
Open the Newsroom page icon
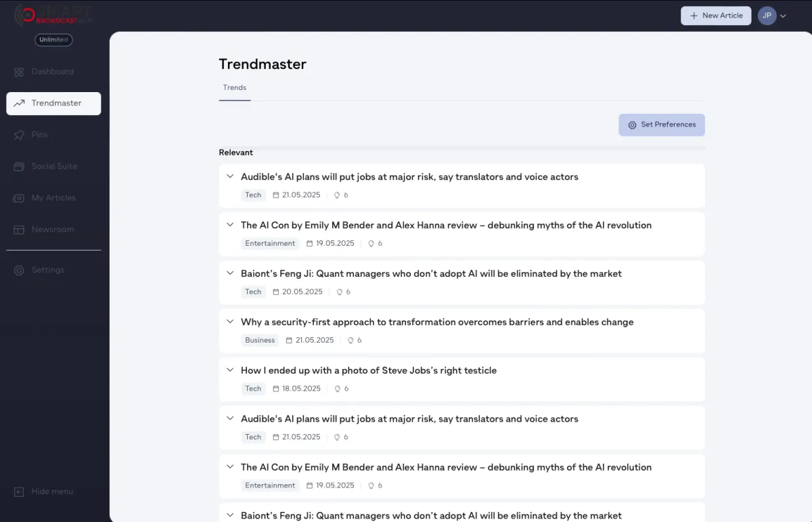(19, 230)
